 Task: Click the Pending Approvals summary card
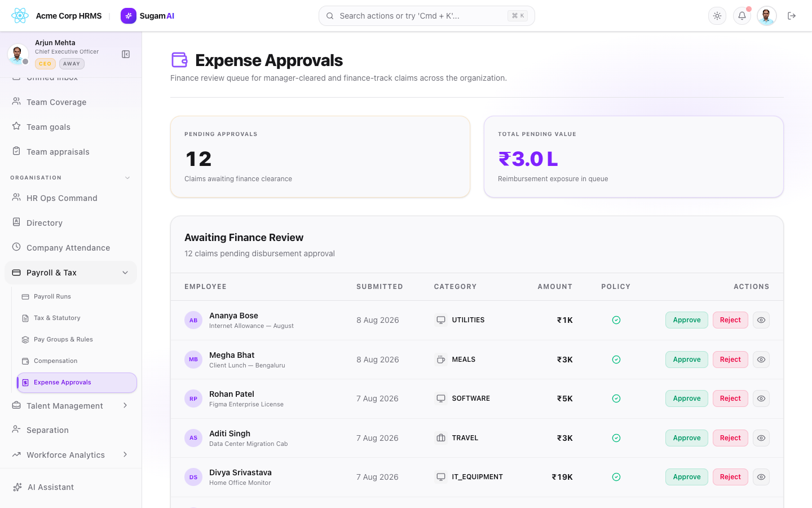point(320,157)
